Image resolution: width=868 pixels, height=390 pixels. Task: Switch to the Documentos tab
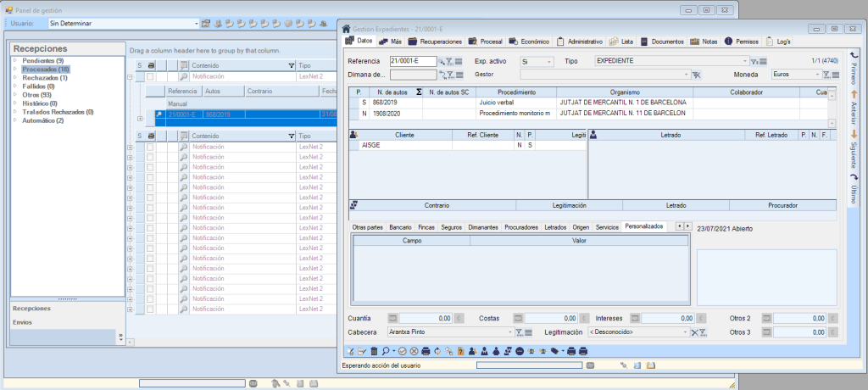point(662,41)
